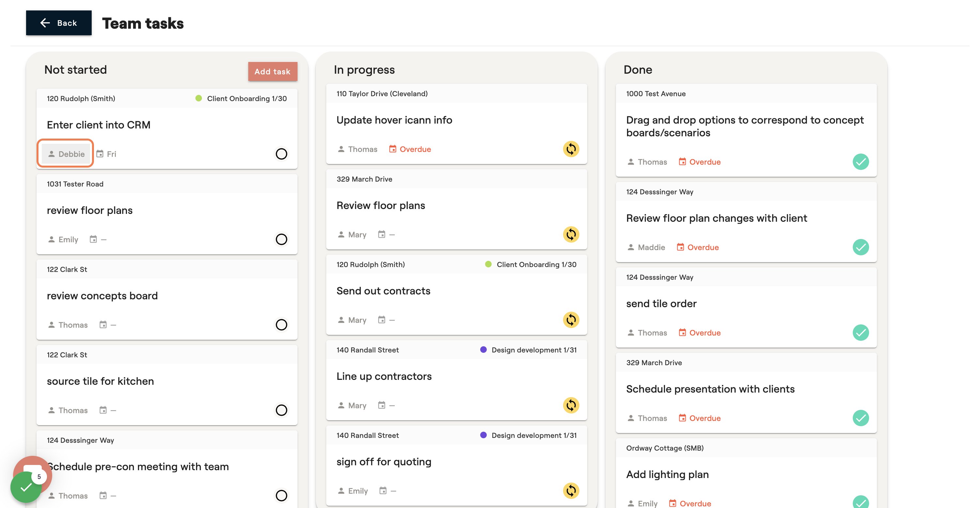Select Ordway Cottage (SMB) project label

click(665, 448)
